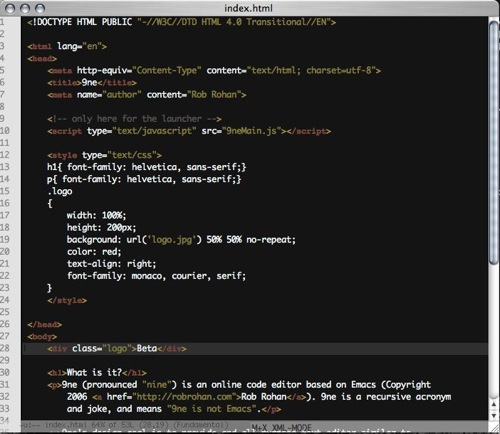Click the green zoom window button
Screen dimensions: 500x434
pyautogui.click(x=40, y=8)
